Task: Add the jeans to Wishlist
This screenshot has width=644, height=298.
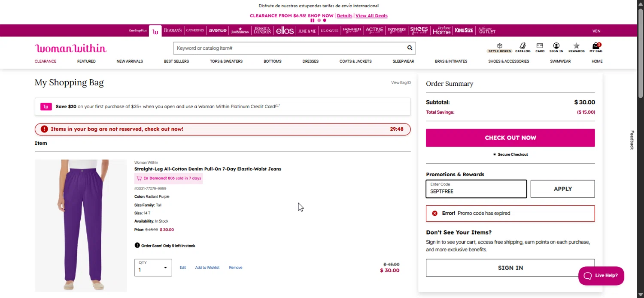Action: point(207,268)
